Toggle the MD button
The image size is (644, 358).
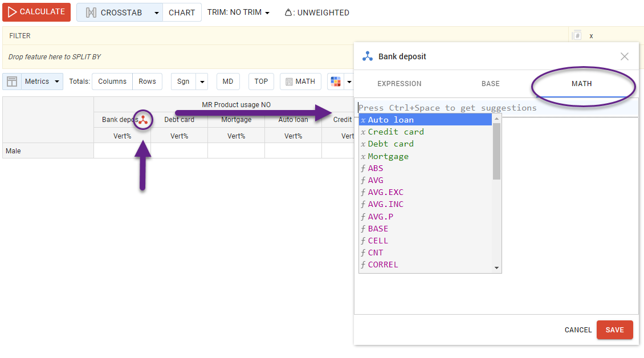coord(228,82)
